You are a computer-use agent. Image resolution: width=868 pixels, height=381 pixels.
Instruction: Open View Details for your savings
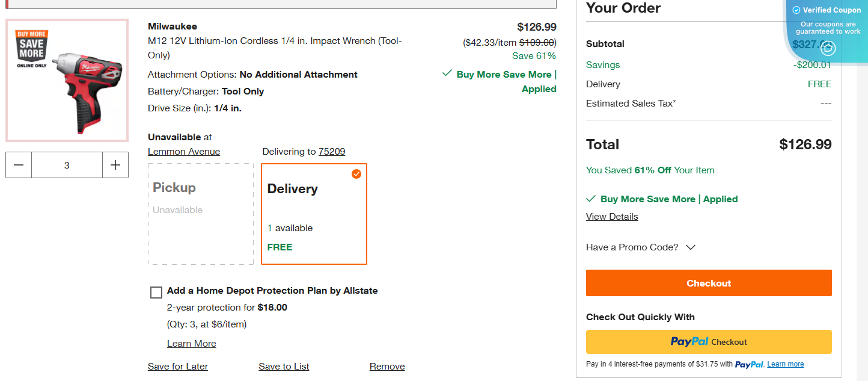click(x=611, y=216)
